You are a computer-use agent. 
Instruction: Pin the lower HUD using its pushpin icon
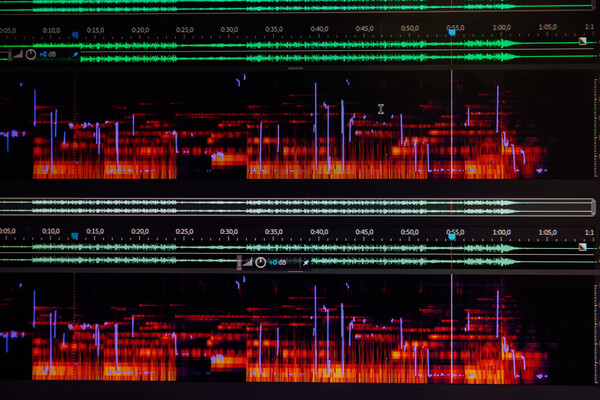306,262
